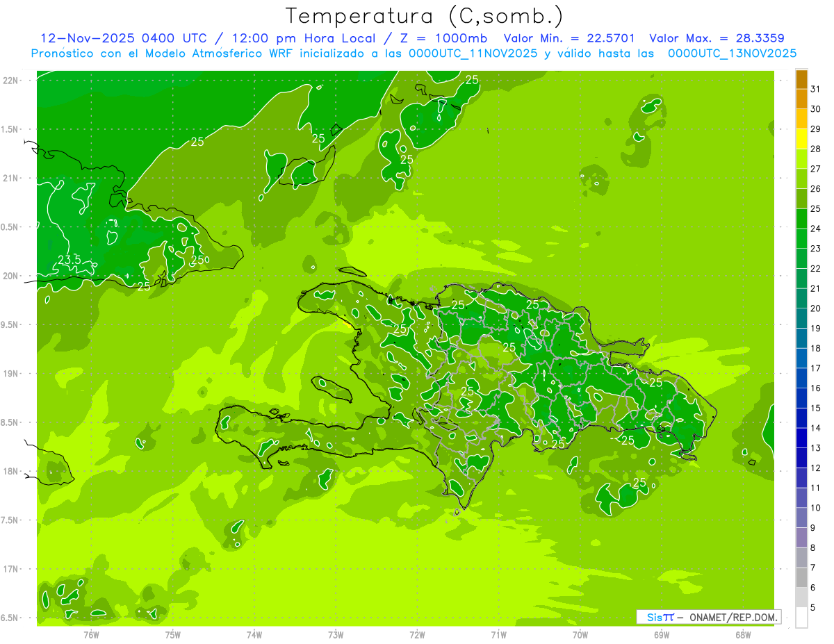Viewport: 834px width, 644px height.
Task: Click the '69W' longitude axis label
Action: 662,635
